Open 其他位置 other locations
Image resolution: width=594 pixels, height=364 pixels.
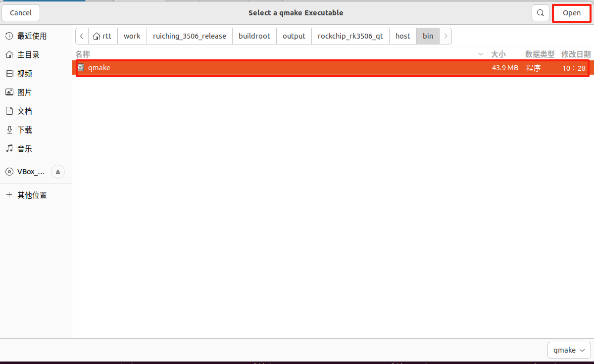tap(32, 195)
